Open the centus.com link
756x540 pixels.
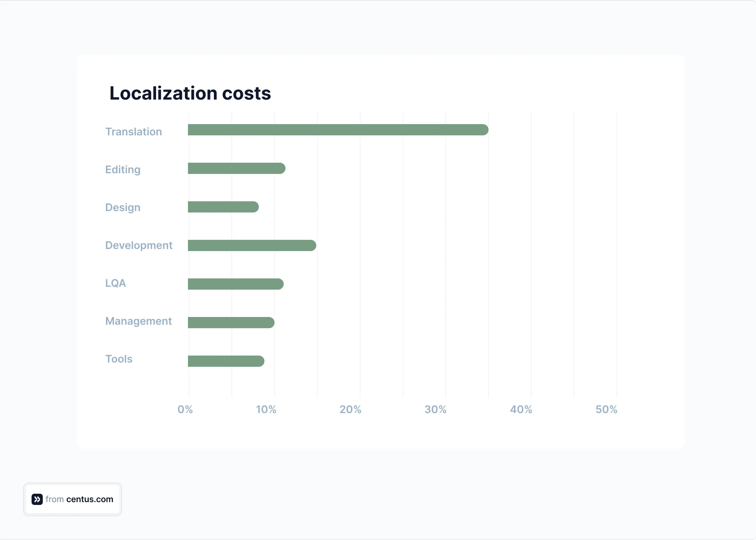click(89, 499)
